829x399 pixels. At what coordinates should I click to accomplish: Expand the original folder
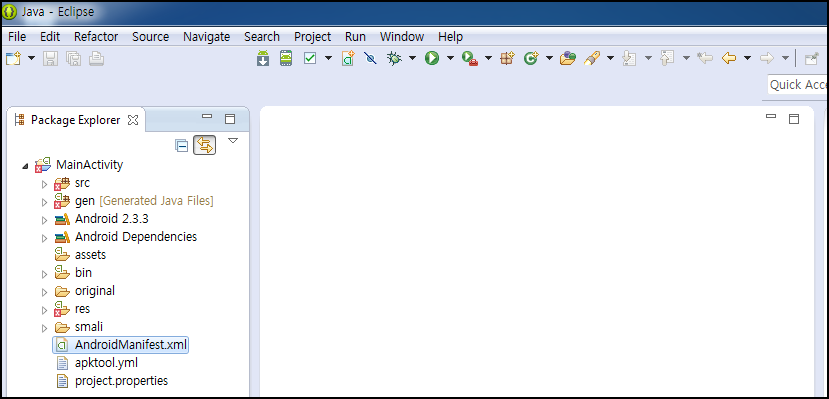(x=44, y=292)
